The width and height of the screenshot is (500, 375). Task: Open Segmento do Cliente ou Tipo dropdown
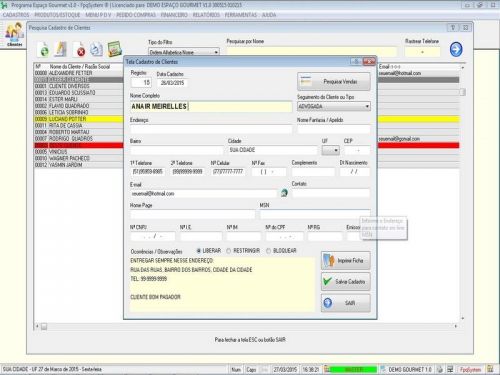tap(367, 106)
